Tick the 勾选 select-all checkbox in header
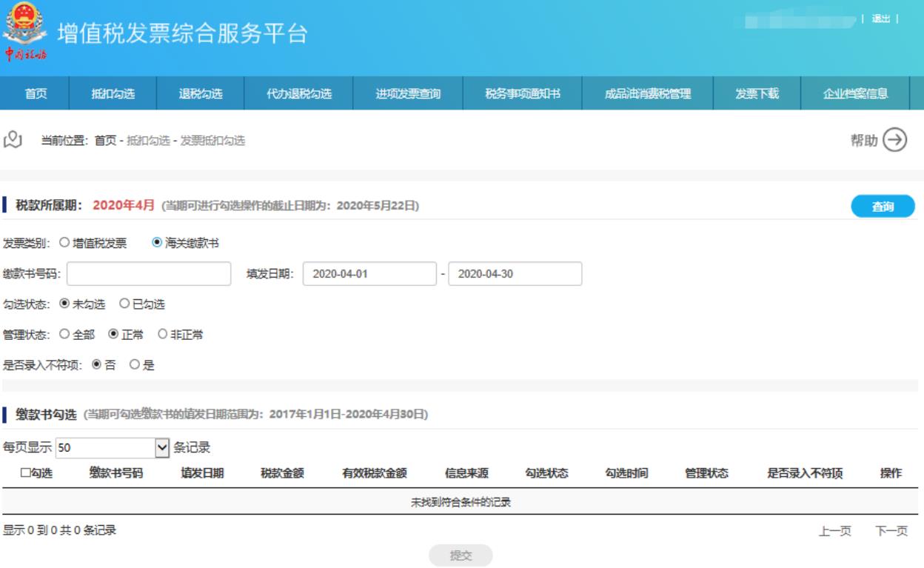The height and width of the screenshot is (568, 924). (x=25, y=474)
